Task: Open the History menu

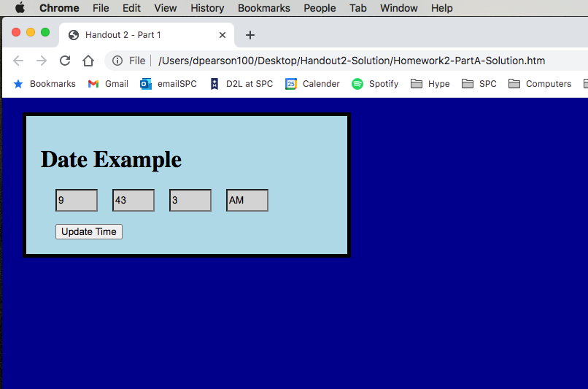Action: [x=207, y=8]
